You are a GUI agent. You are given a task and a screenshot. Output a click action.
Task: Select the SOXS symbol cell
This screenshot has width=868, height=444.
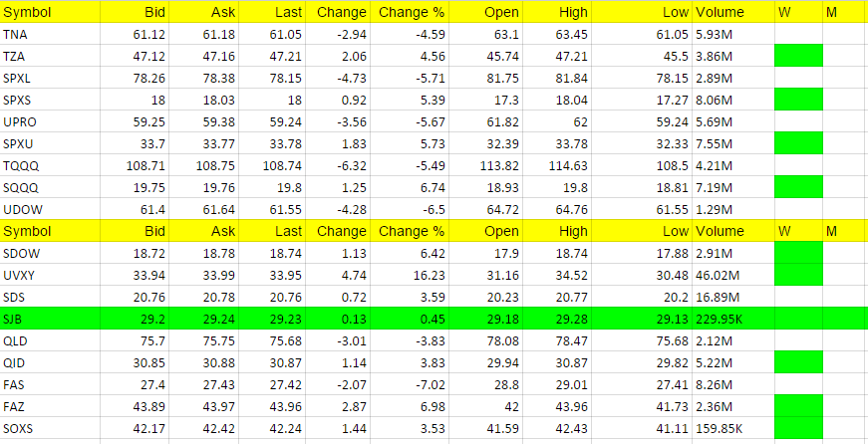[x=50, y=428]
